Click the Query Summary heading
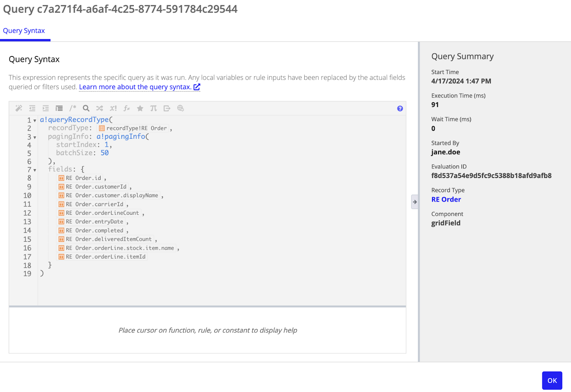This screenshot has width=571, height=392. (x=463, y=56)
